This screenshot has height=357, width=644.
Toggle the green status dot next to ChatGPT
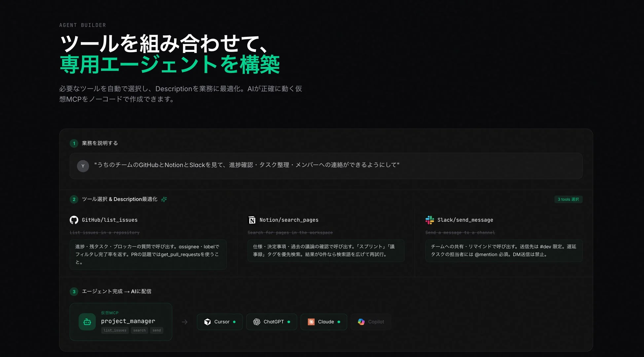tap(289, 322)
